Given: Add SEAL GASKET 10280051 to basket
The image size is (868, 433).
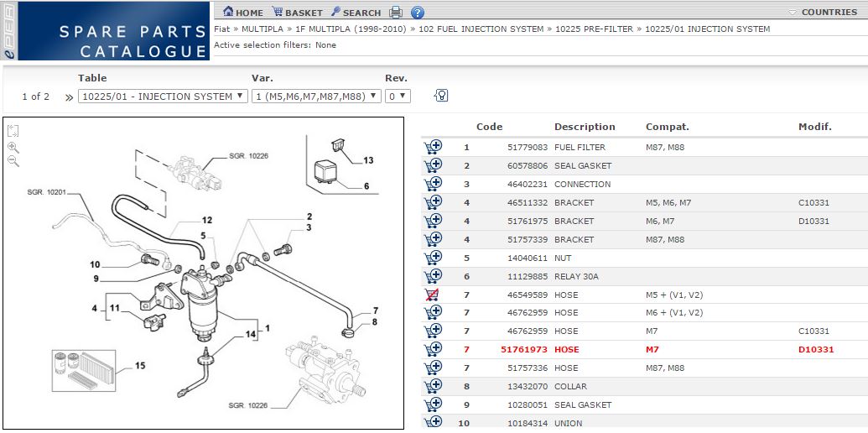Looking at the screenshot, I should pos(433,404).
